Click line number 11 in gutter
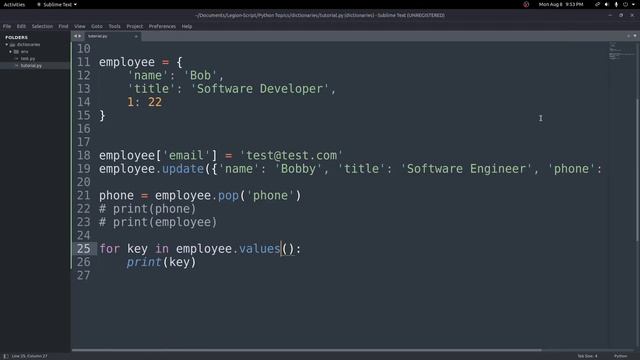 (84, 62)
